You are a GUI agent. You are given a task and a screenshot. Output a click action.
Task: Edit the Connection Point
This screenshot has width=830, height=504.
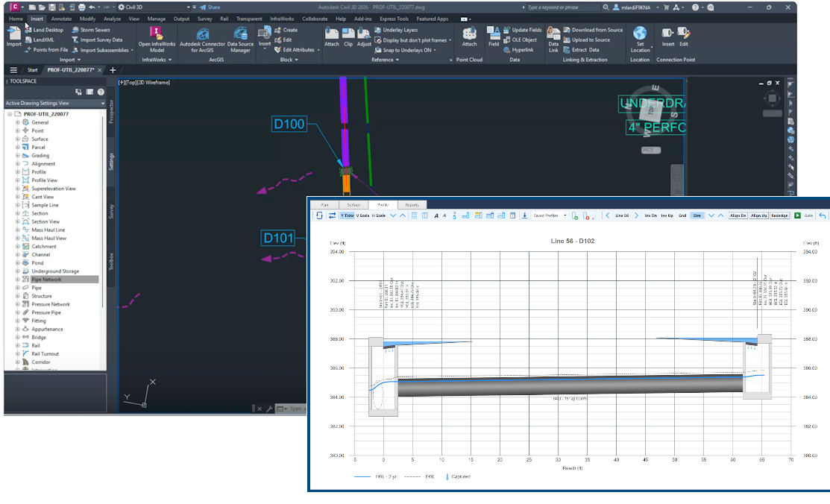684,37
